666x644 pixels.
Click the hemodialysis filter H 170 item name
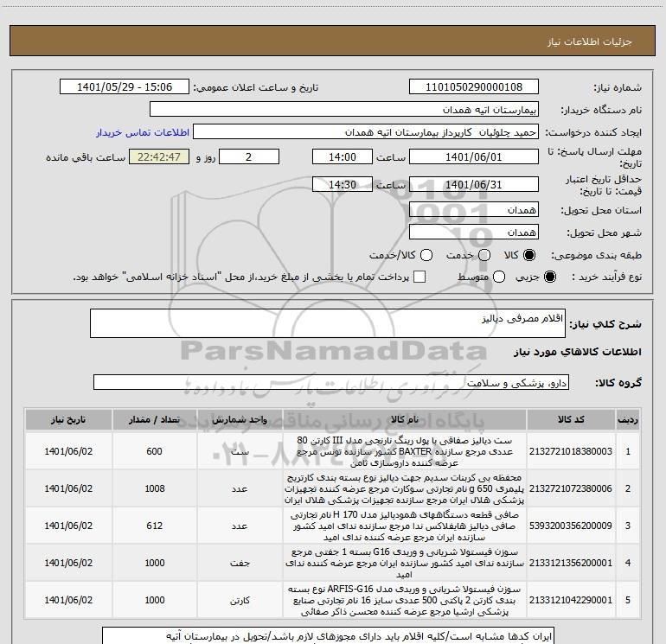[405, 526]
